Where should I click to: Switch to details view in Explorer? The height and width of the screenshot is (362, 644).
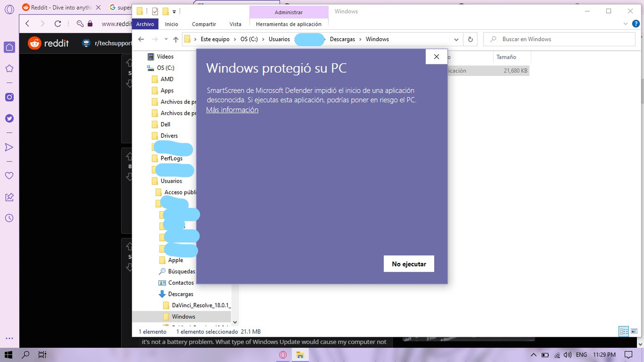(624, 331)
